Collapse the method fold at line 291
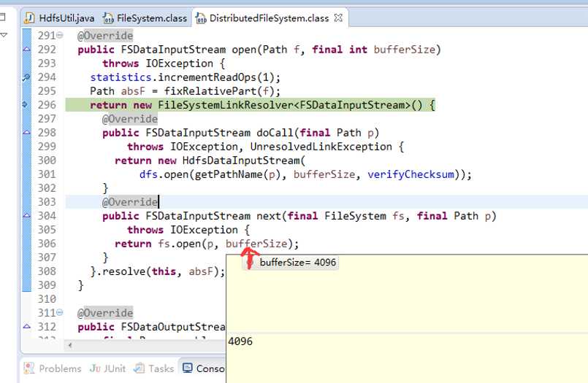Viewport: 588px width, 383px height. (x=60, y=36)
